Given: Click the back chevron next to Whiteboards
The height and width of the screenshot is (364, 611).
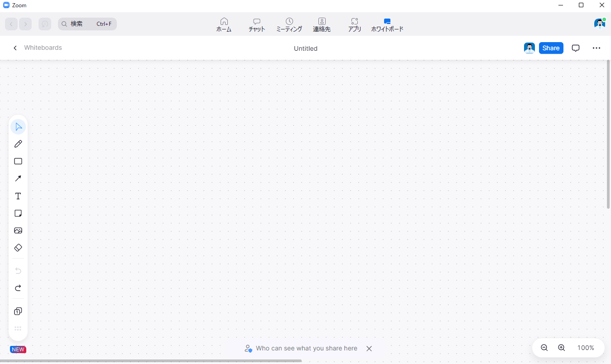Looking at the screenshot, I should pyautogui.click(x=15, y=48).
